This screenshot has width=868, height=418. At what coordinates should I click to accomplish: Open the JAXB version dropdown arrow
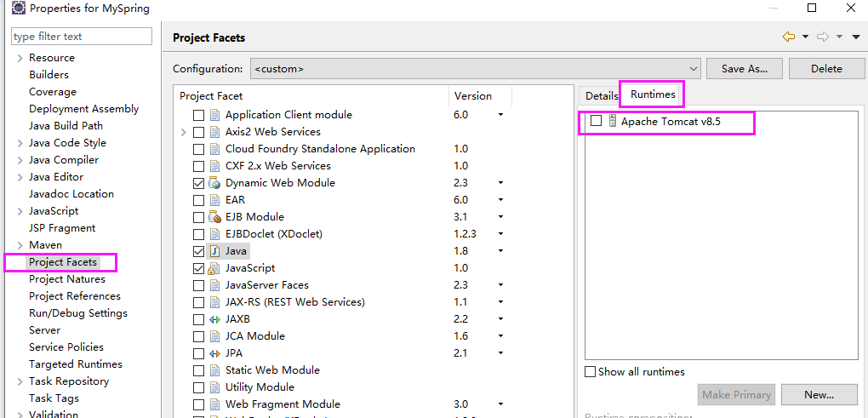pyautogui.click(x=500, y=319)
